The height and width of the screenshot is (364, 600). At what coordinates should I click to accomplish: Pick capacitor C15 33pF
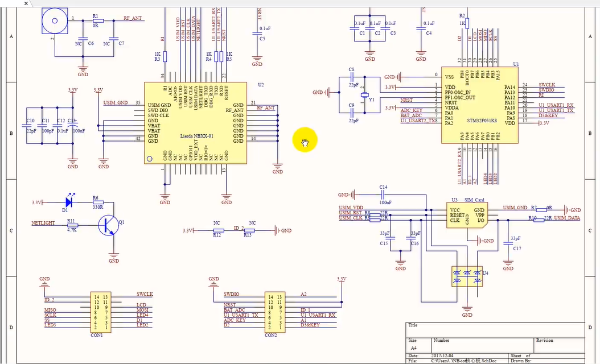tap(391, 238)
